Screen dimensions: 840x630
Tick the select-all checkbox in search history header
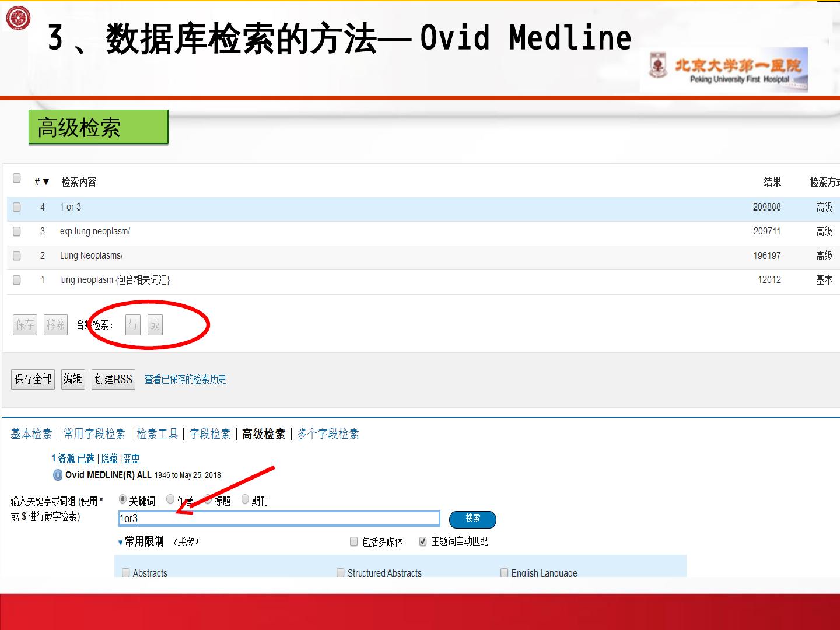[17, 178]
